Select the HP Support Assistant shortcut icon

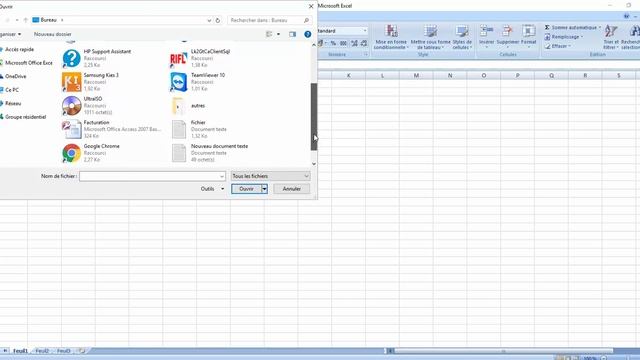pos(71,58)
